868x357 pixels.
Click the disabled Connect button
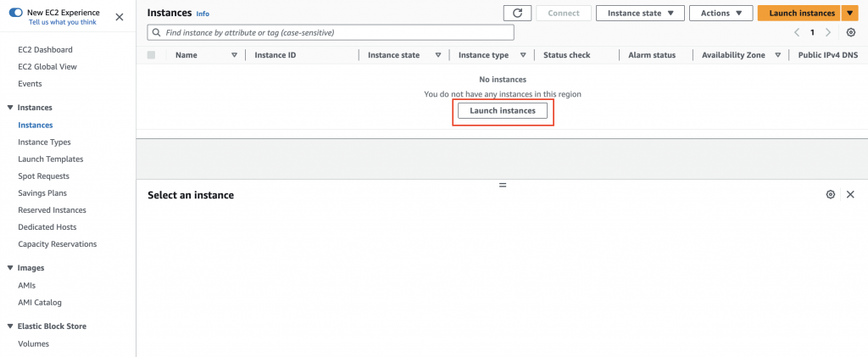564,14
